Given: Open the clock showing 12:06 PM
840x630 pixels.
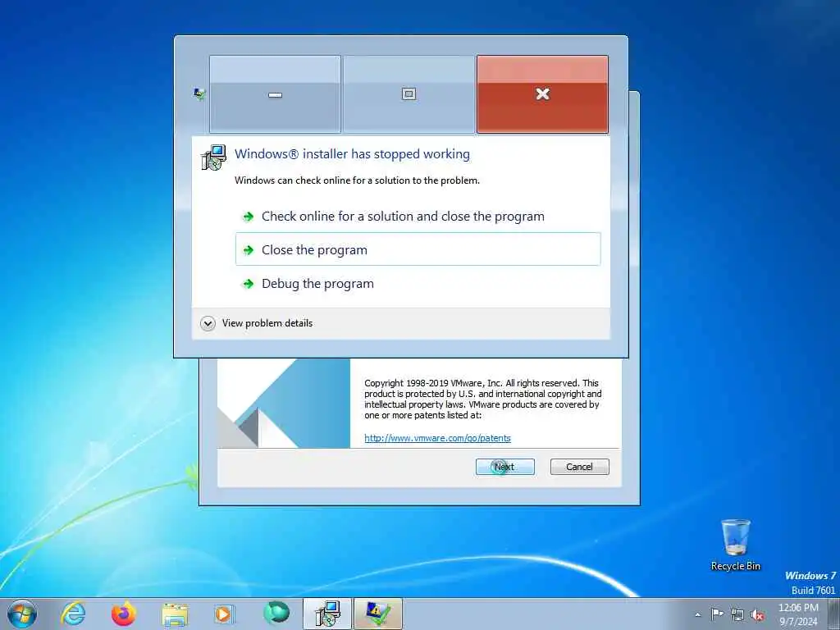Looking at the screenshot, I should pyautogui.click(x=798, y=614).
